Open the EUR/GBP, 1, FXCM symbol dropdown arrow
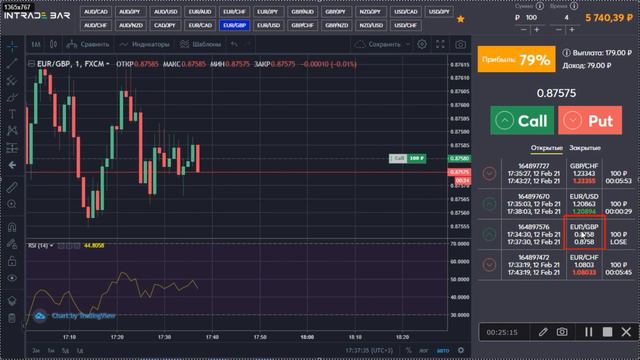Image resolution: width=640 pixels, height=360 pixels. [x=108, y=64]
